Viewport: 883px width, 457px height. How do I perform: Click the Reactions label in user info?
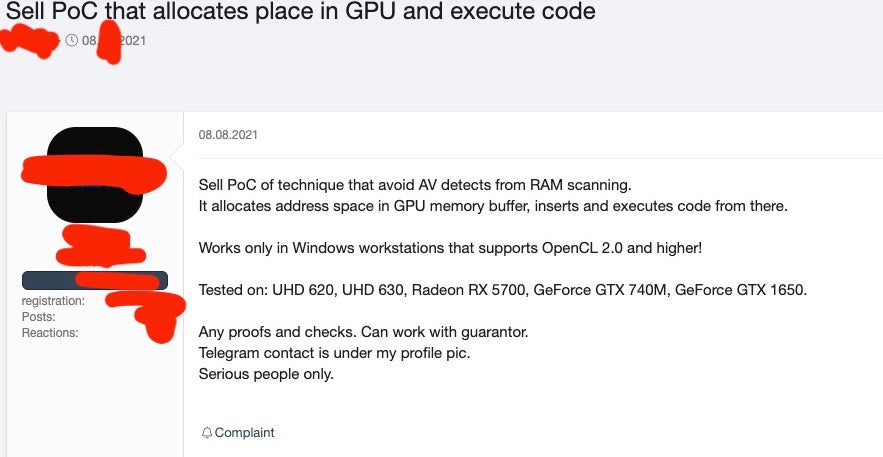point(48,332)
